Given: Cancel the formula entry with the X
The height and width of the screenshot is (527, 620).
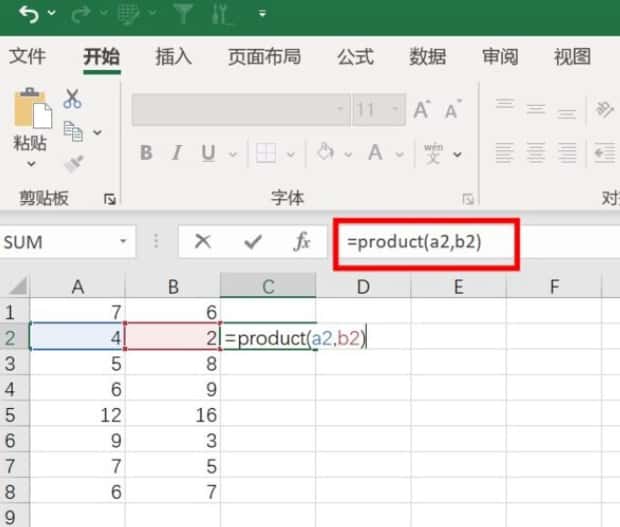Looking at the screenshot, I should [x=203, y=241].
